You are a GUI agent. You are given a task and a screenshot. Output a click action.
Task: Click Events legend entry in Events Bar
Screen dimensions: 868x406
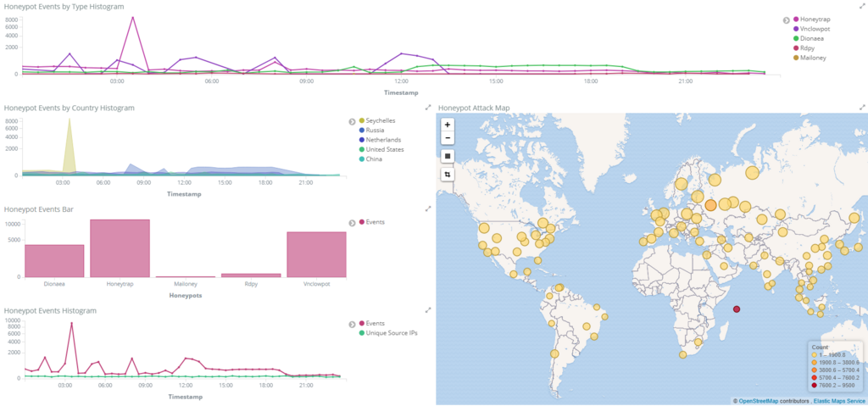(371, 222)
